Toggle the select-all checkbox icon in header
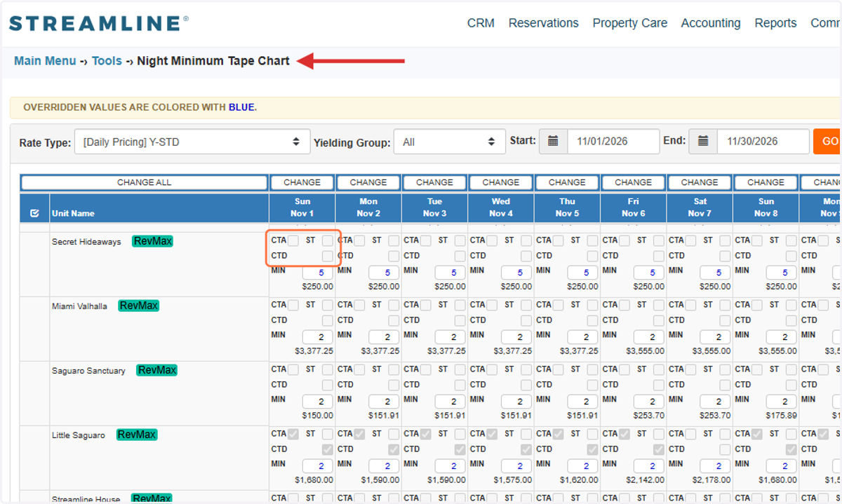This screenshot has width=842, height=504. click(34, 213)
